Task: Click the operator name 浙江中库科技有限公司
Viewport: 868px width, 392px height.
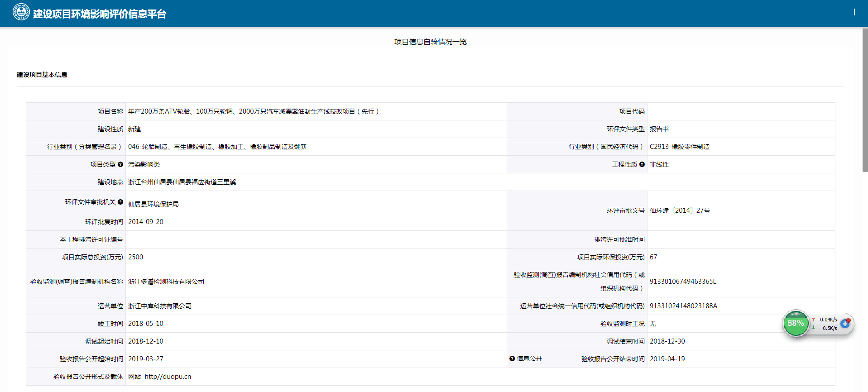Action: point(160,306)
